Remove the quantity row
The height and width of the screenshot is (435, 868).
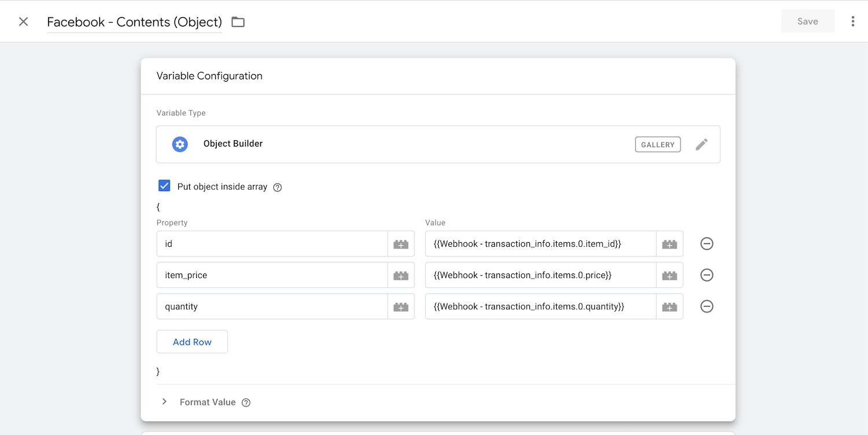pyautogui.click(x=707, y=306)
